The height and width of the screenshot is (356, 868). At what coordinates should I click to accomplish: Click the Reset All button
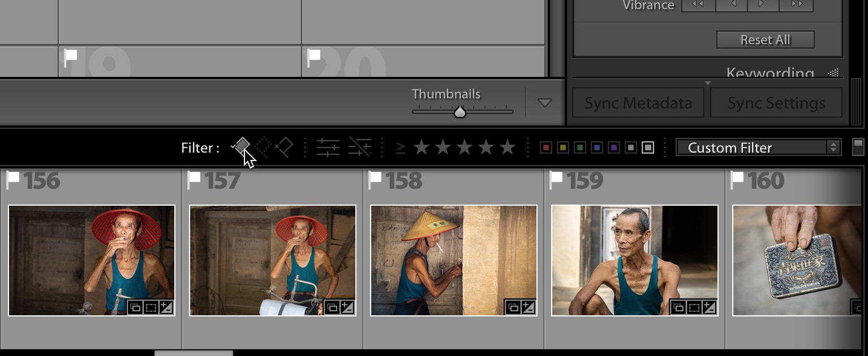[765, 40]
